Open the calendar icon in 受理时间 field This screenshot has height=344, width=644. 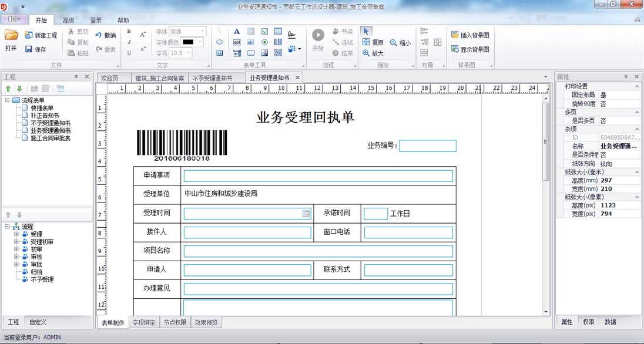tap(306, 214)
